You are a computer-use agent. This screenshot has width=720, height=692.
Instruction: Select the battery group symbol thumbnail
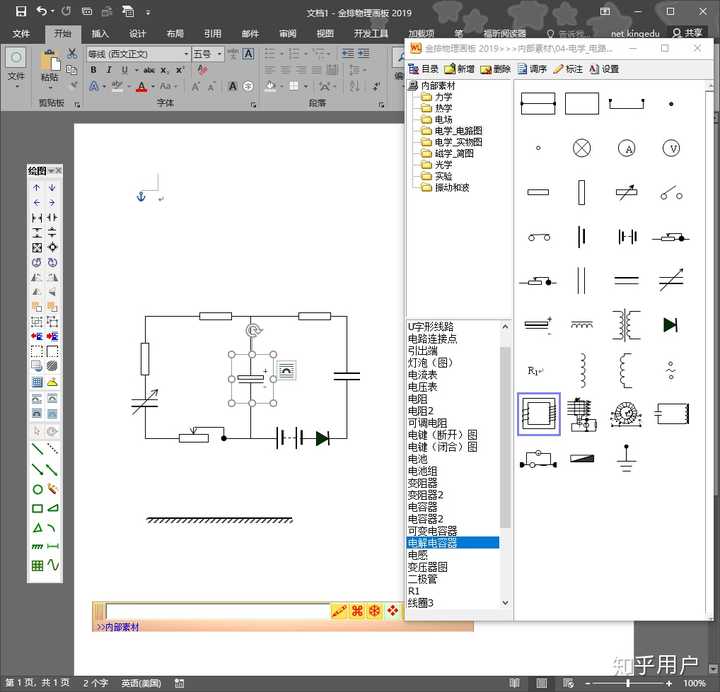pos(627,237)
